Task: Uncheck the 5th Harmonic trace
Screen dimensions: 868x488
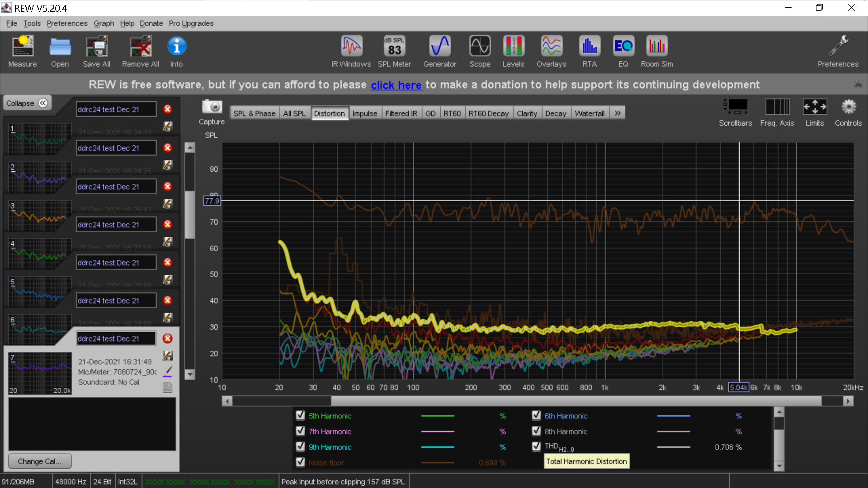Action: point(300,415)
